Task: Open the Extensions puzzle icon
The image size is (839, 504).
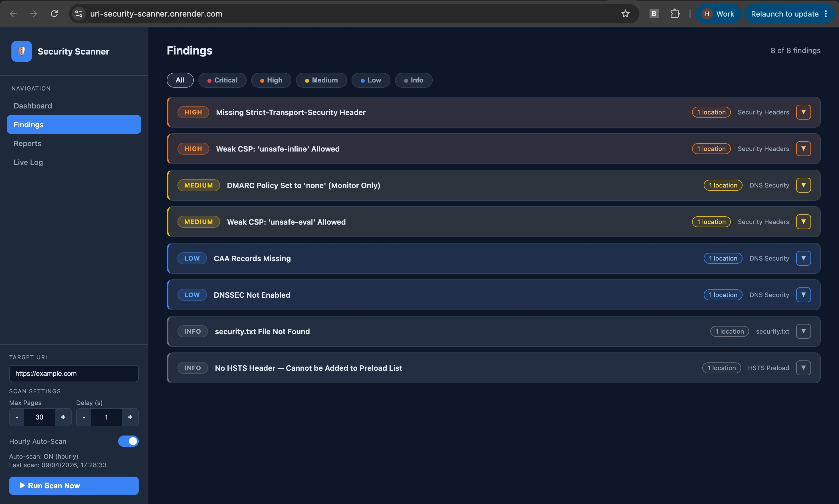Action: click(x=675, y=14)
